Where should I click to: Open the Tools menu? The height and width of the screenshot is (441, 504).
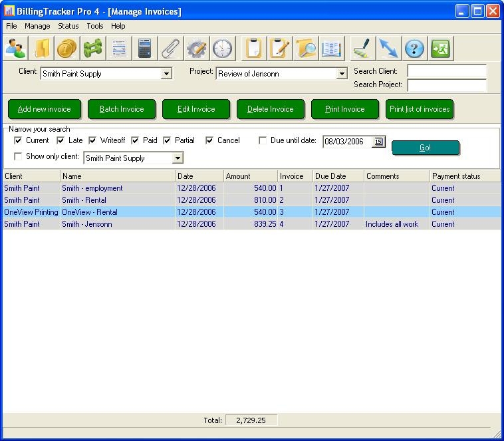point(95,26)
